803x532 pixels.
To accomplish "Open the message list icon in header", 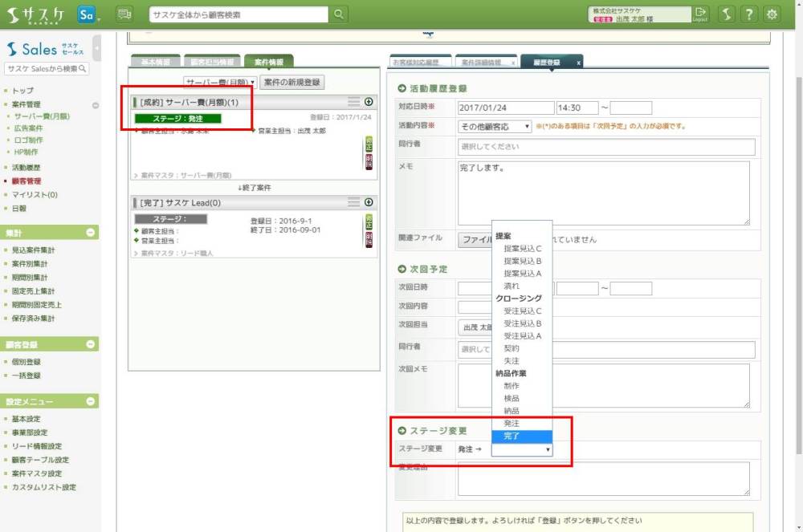I will point(124,14).
